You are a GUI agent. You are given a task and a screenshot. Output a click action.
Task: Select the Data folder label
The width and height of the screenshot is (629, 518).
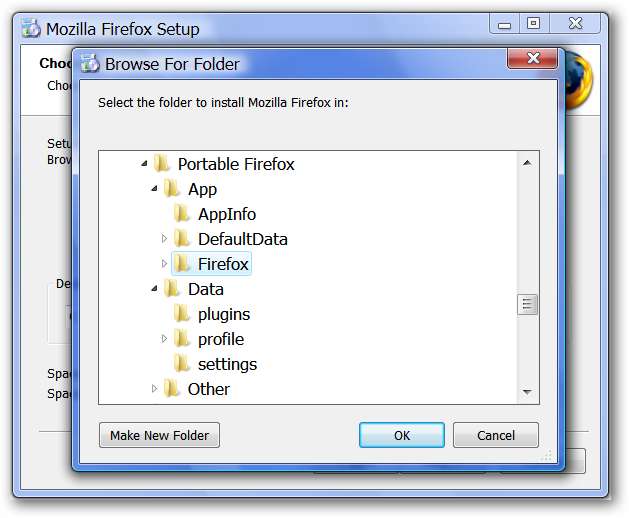click(205, 289)
